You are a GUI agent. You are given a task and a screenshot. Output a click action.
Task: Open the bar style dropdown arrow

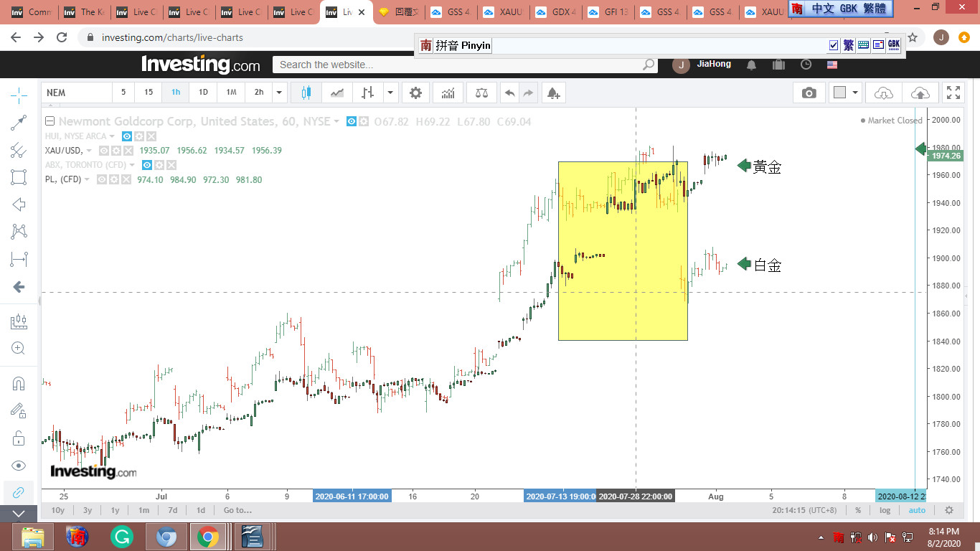390,93
